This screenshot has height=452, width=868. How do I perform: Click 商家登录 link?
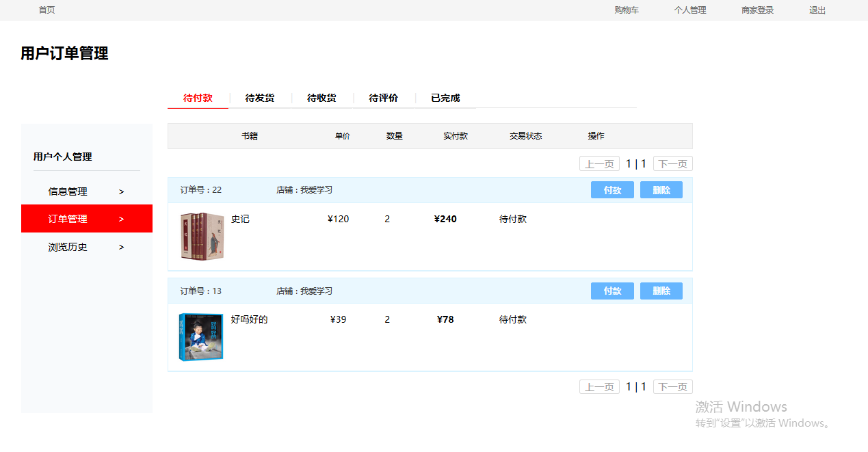[x=758, y=10]
